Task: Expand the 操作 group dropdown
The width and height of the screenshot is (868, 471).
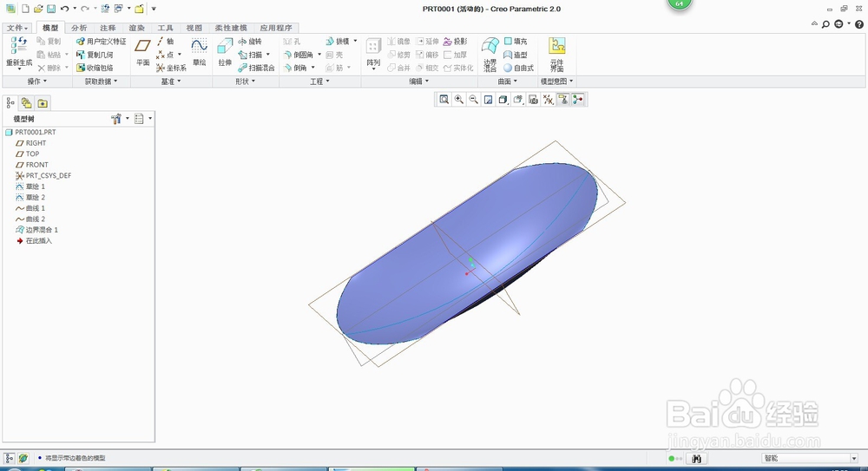Action: click(x=37, y=82)
